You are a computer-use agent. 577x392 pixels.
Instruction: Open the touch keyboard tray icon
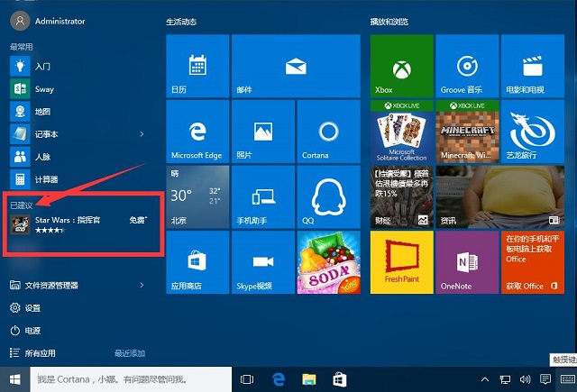pyautogui.click(x=568, y=379)
